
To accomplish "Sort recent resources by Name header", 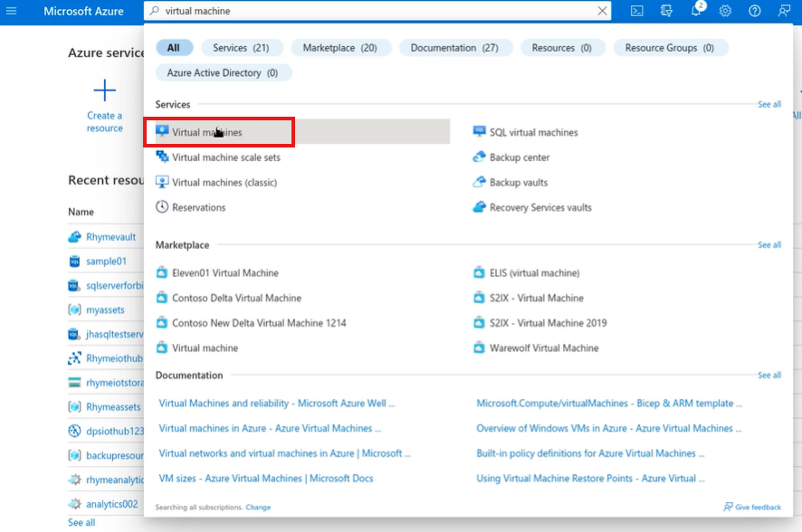I will pos(81,212).
